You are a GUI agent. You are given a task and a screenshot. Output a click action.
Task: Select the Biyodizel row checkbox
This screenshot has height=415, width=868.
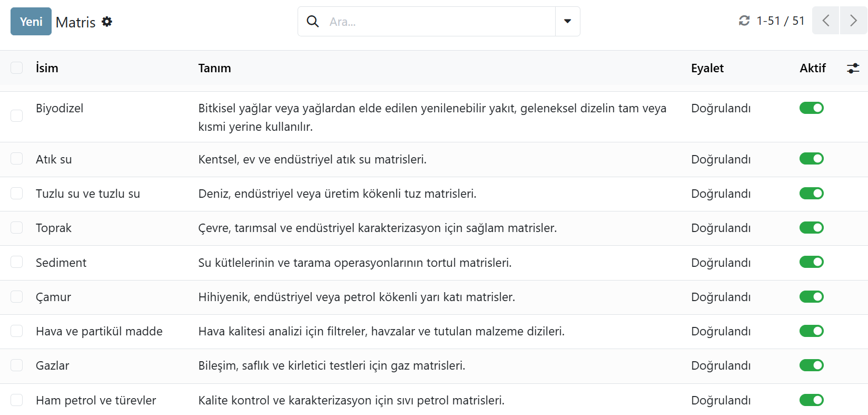17,116
